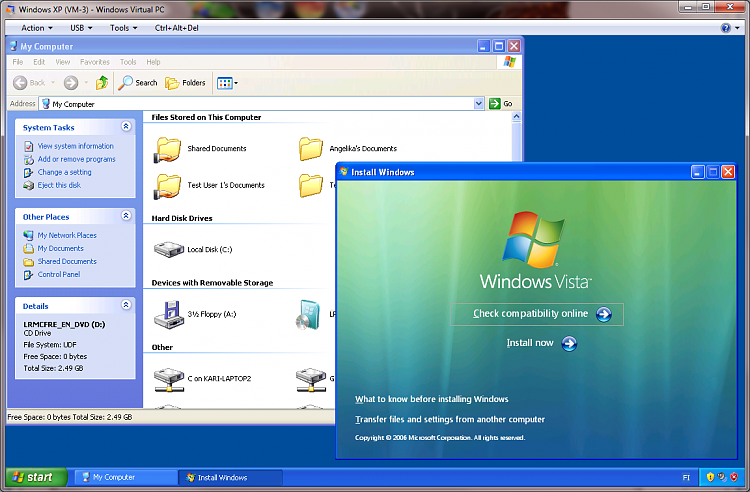Collapse the System Tasks panel
Screen dimensions: 750x492
[126, 126]
